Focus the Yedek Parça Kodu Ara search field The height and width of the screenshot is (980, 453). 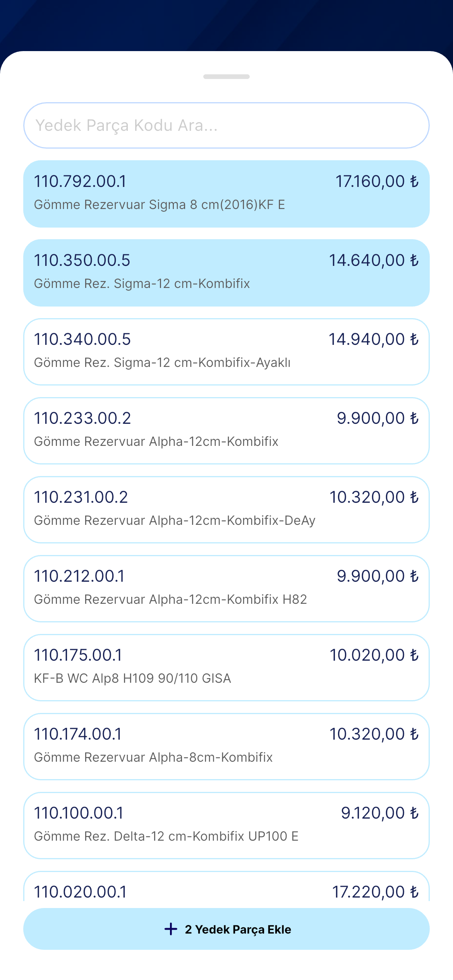tap(226, 125)
